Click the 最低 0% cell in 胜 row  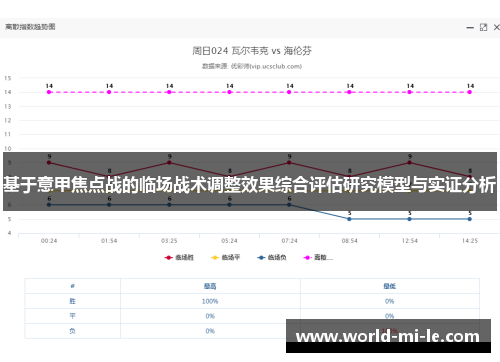point(389,301)
